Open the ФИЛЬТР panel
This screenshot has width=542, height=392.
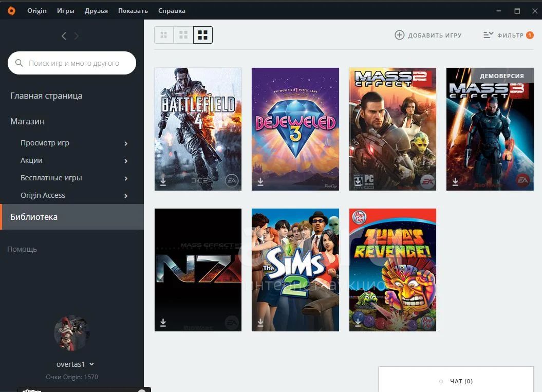510,35
